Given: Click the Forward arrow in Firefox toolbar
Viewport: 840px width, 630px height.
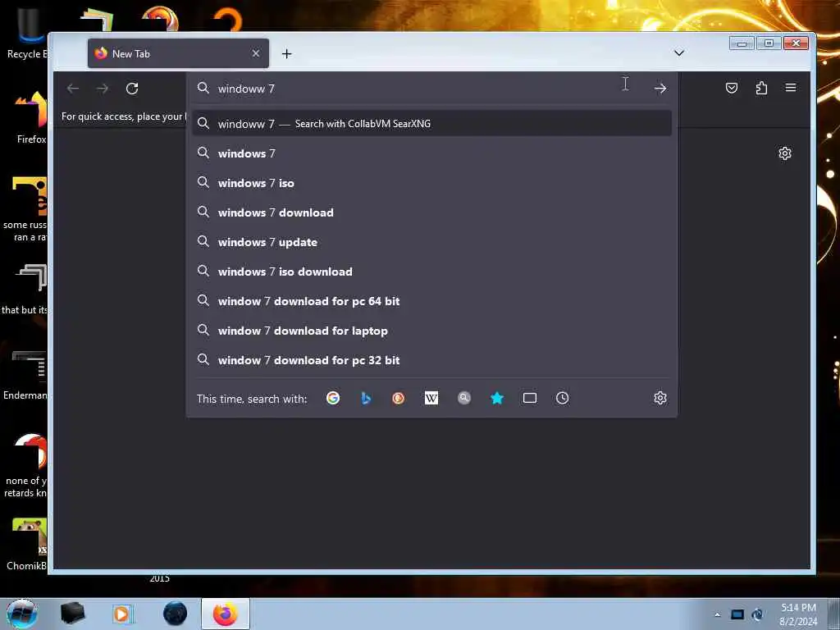Looking at the screenshot, I should (x=103, y=89).
